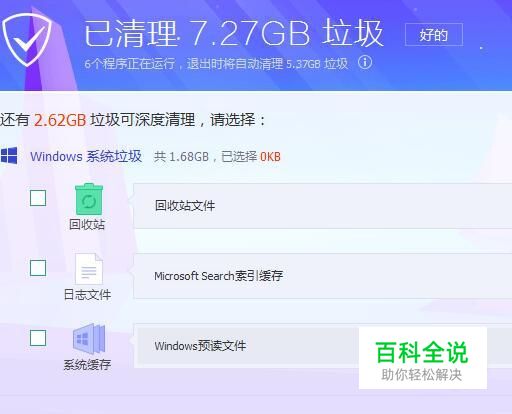Click the 2.62GB deep clean amount
Viewport: 512px width, 414px height.
(60, 120)
